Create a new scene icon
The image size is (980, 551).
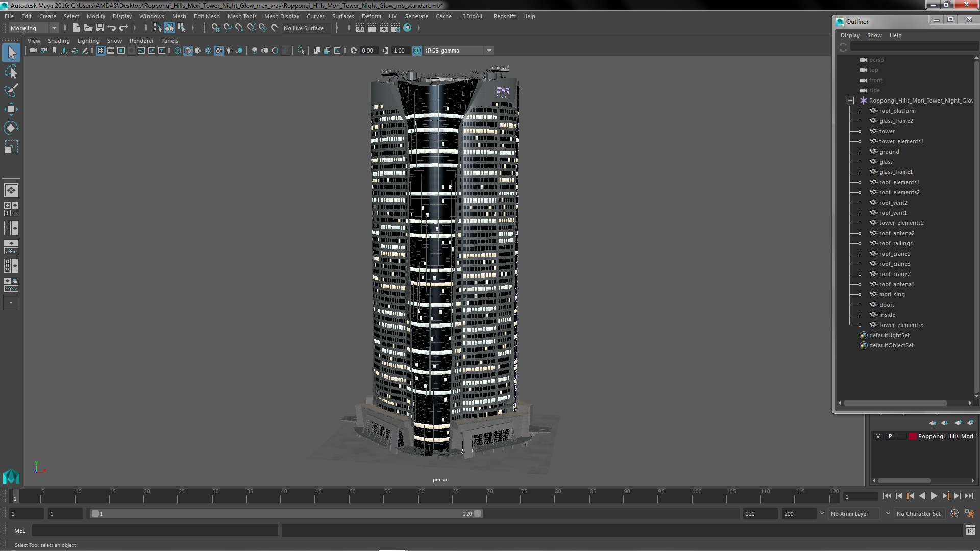pyautogui.click(x=77, y=28)
